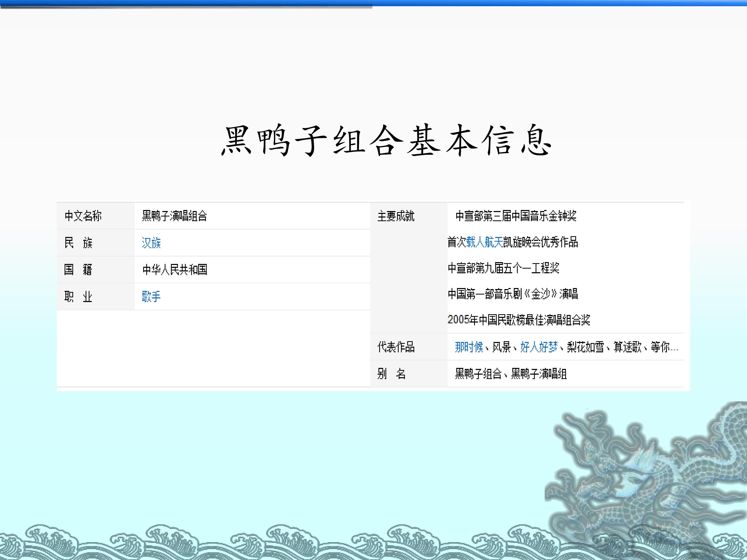Select the song name 算速歌

627,347
